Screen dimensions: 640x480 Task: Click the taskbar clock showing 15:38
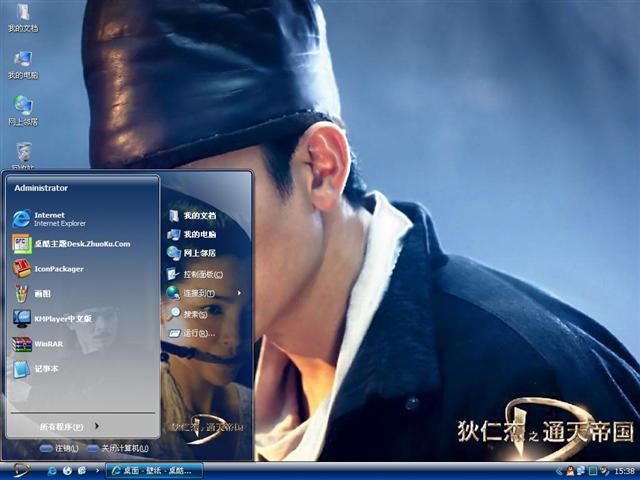click(624, 470)
